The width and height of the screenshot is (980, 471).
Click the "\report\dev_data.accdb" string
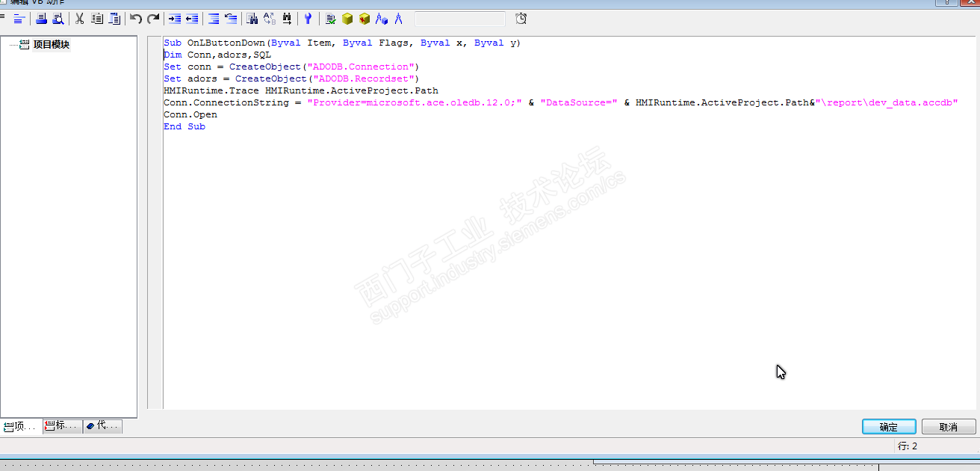click(887, 102)
